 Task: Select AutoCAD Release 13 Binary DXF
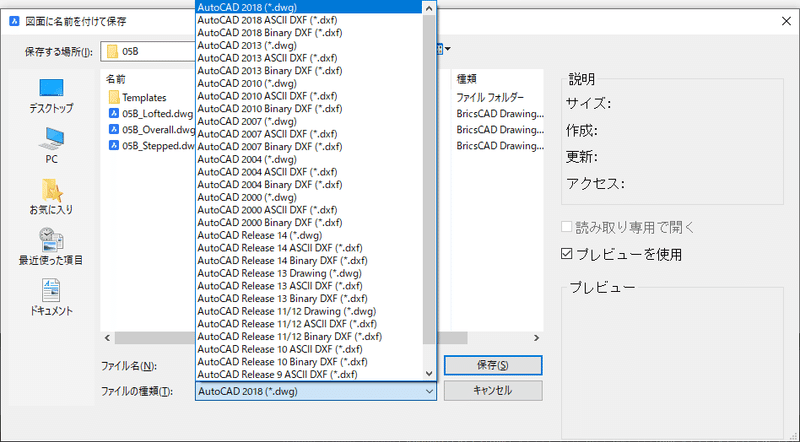pos(309,299)
